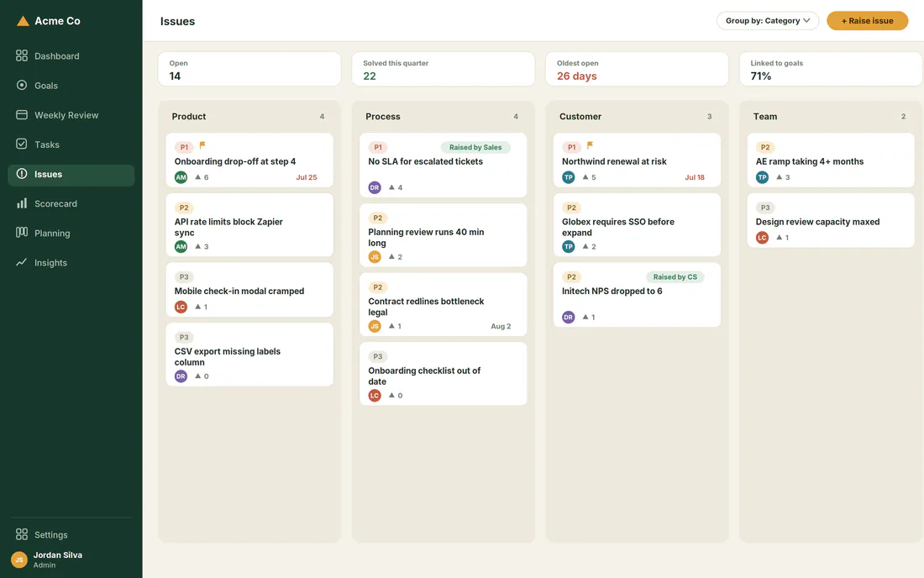Click the Insights trend line icon
Image resolution: width=924 pixels, height=578 pixels.
22,262
